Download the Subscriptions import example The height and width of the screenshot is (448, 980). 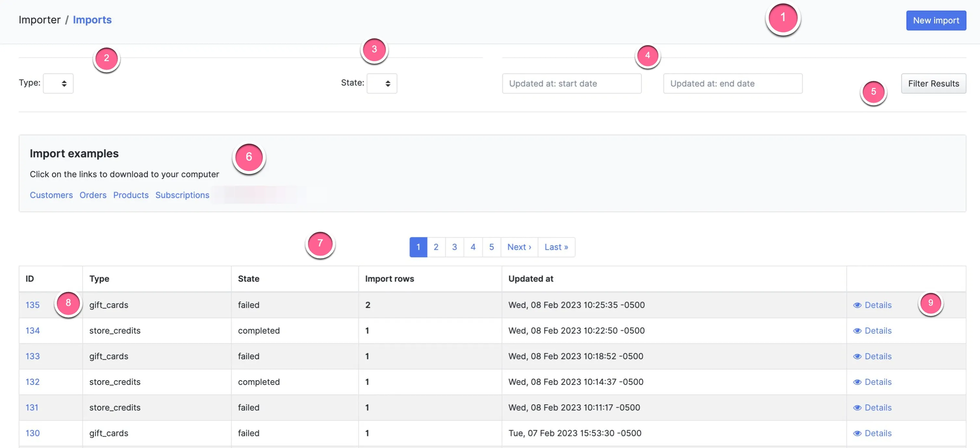coord(182,195)
